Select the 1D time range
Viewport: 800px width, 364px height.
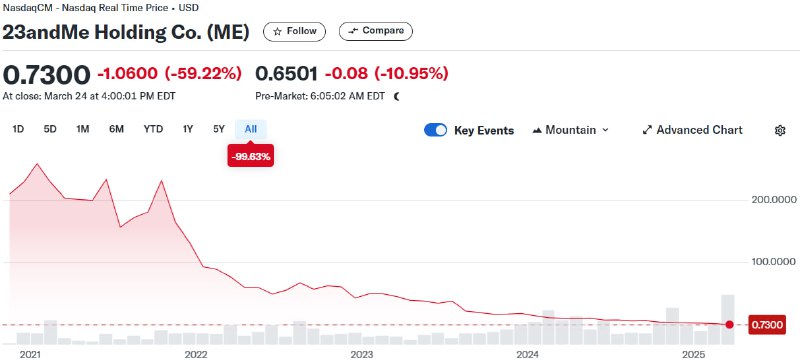tap(18, 129)
